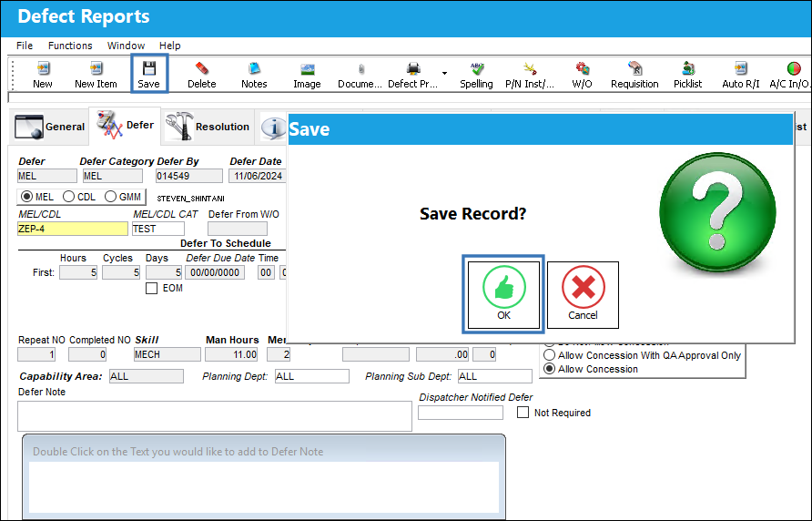Click the info tab icon beside Resolution
812x521 pixels.
tap(274, 127)
